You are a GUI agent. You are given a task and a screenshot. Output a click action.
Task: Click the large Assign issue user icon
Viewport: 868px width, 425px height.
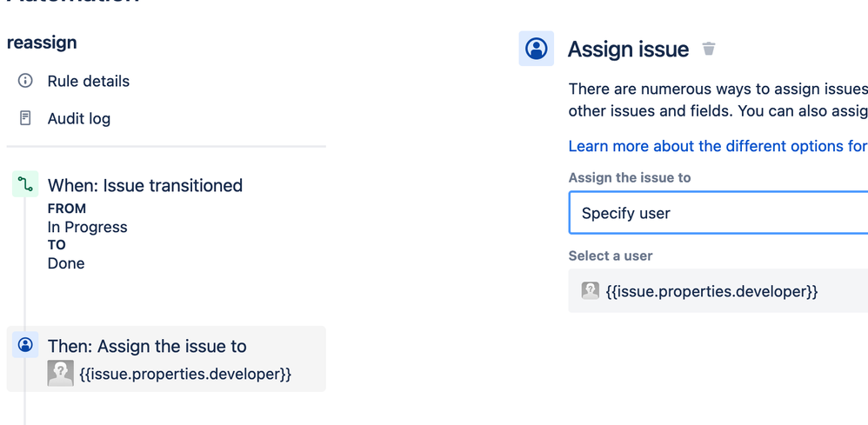(537, 49)
